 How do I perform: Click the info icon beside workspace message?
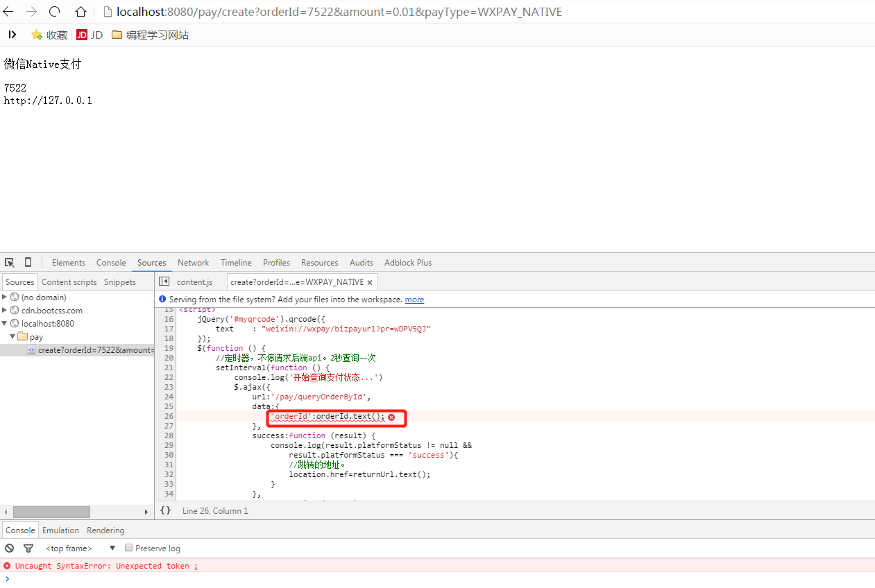pyautogui.click(x=162, y=300)
